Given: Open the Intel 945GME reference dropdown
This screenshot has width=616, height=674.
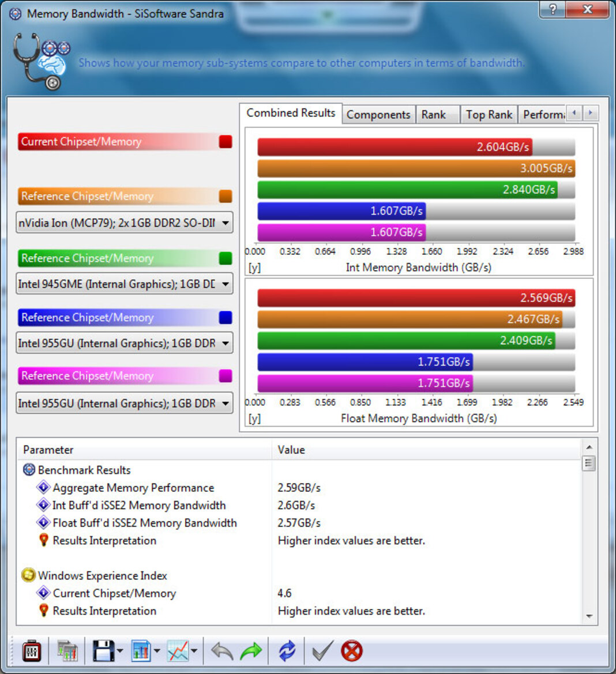Looking at the screenshot, I should coord(125,284).
